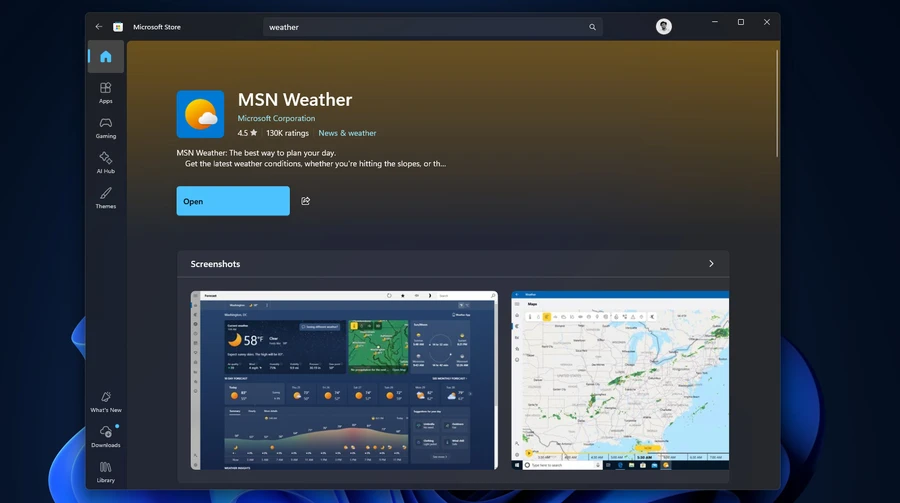Click the page vertical scrollbar
This screenshot has height=503, width=900.
(777, 103)
